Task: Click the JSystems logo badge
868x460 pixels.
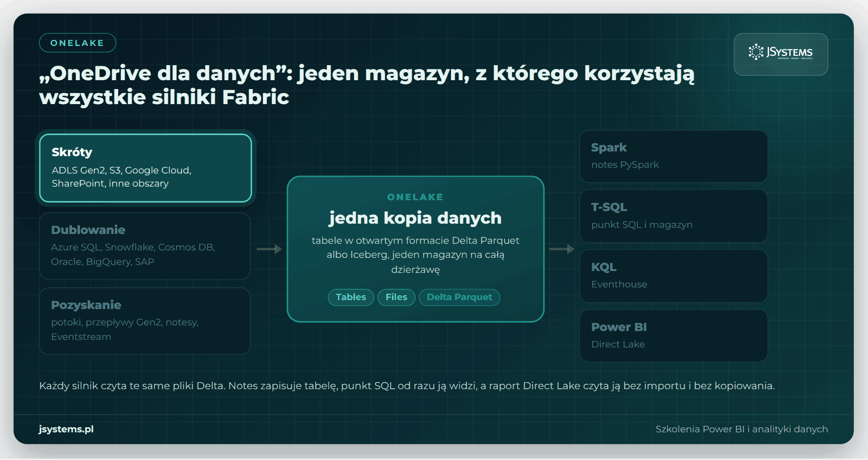Action: 781,54
